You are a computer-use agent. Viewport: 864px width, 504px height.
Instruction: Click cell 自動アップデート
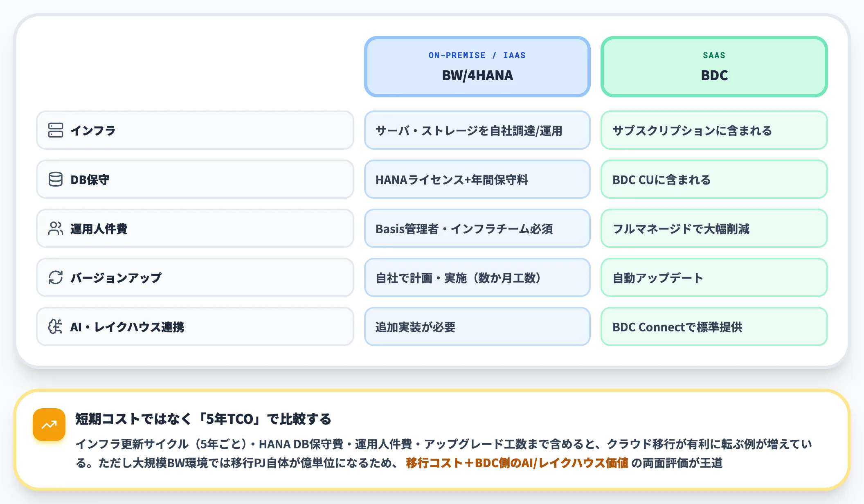[714, 277]
